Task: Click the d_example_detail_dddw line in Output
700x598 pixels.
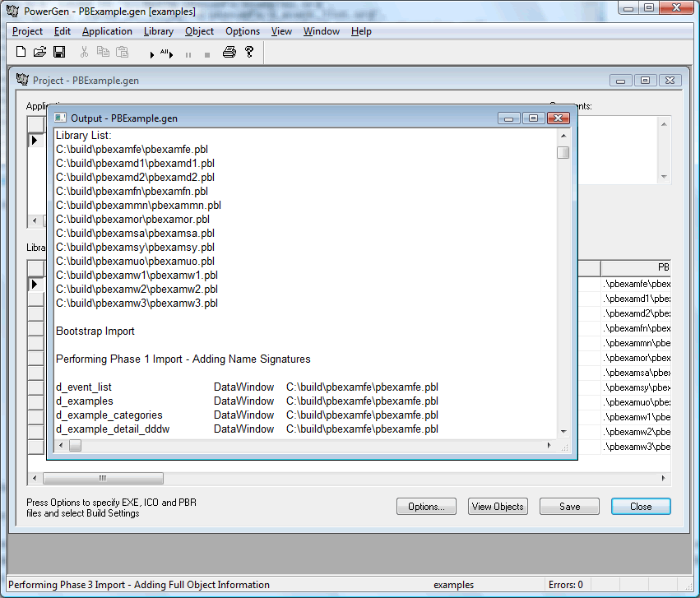Action: pyautogui.click(x=247, y=429)
